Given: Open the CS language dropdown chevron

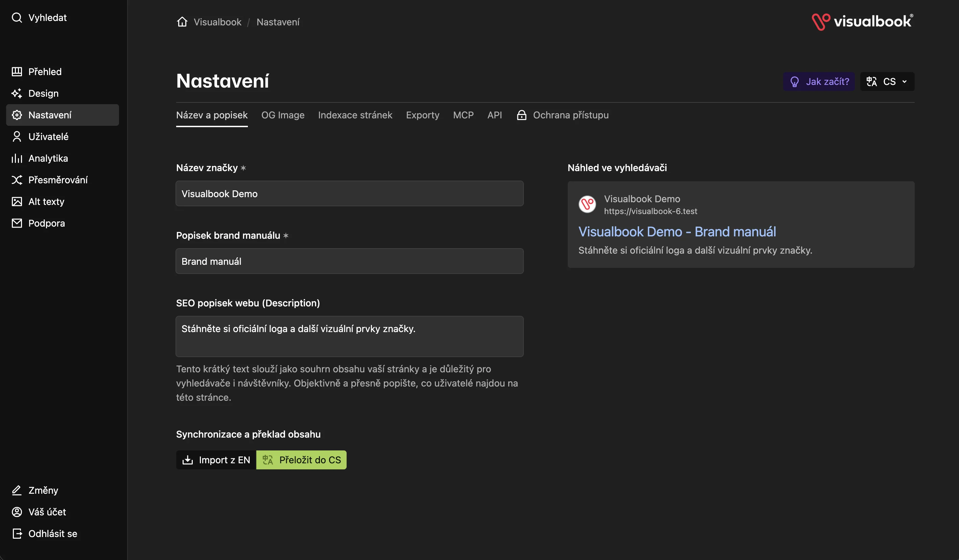Looking at the screenshot, I should tap(905, 81).
